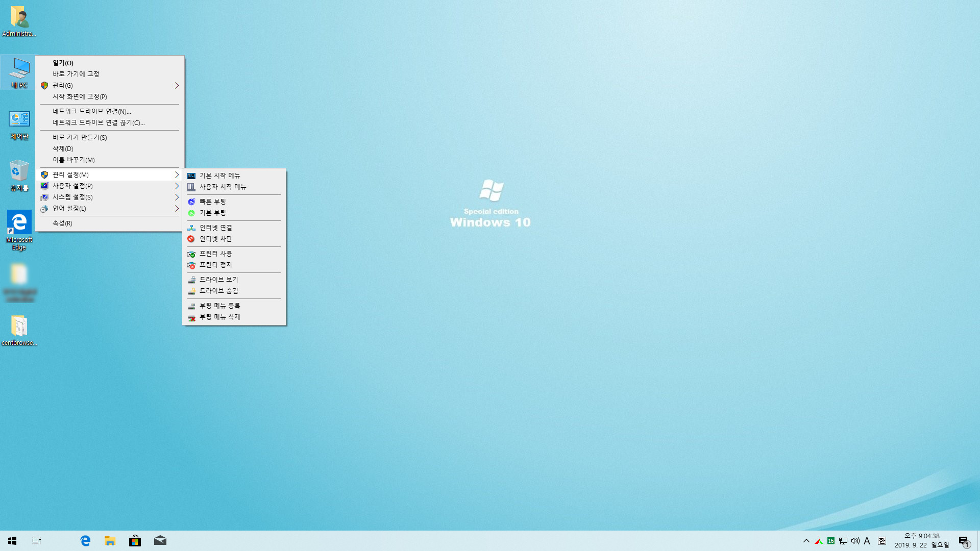This screenshot has width=980, height=551.
Task: Expand 언어 설정(L) submenu
Action: click(110, 208)
